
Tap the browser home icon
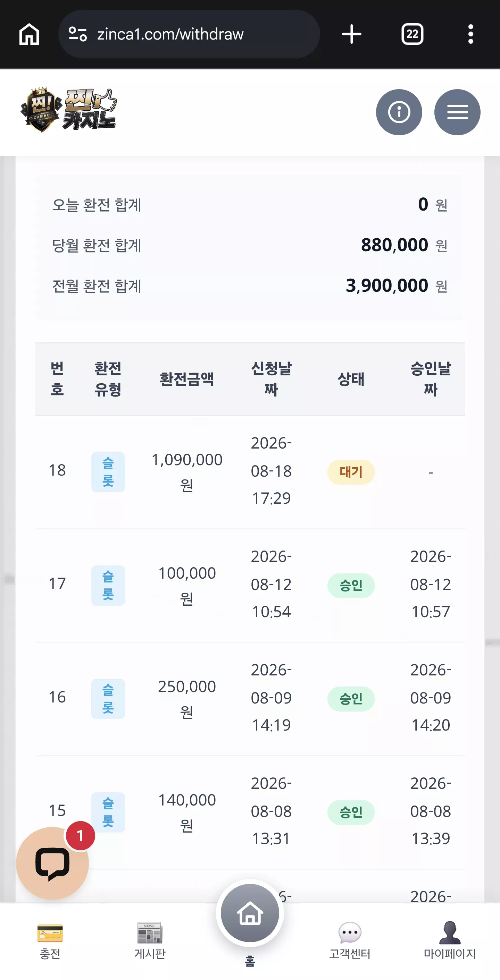click(29, 34)
